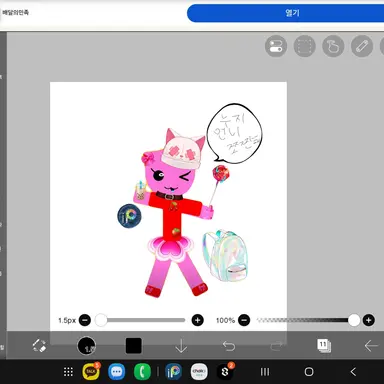Click the 100% opacity value

point(225,320)
